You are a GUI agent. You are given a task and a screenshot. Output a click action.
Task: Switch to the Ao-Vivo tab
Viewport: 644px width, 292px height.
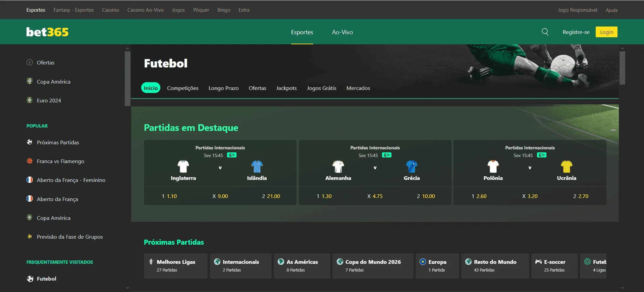342,32
